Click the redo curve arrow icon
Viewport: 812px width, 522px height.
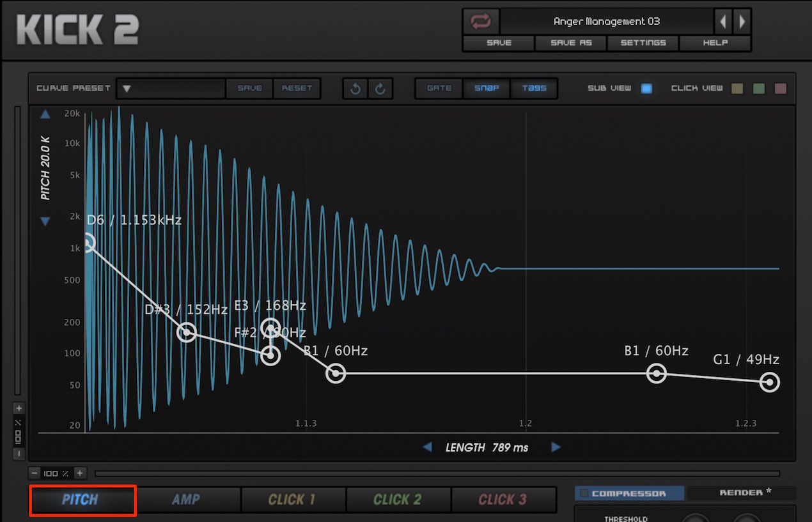[380, 89]
